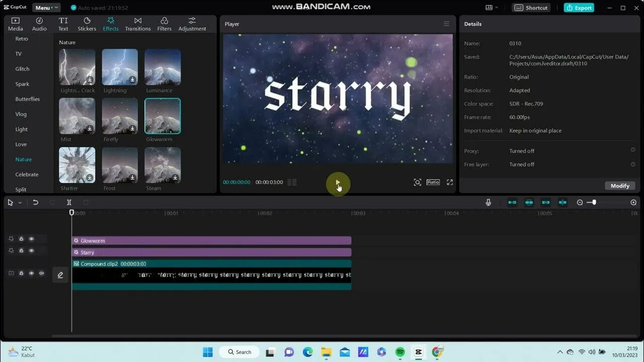Open the Shortcut panel

tap(531, 8)
